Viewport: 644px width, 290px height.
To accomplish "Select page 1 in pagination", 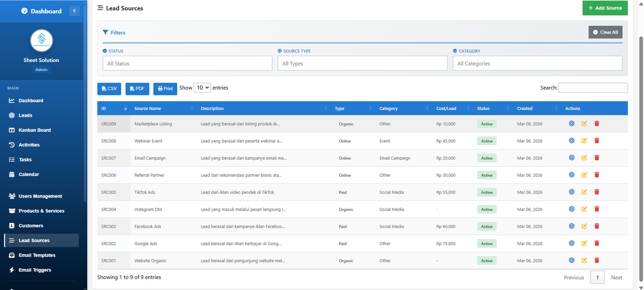I will (x=597, y=278).
